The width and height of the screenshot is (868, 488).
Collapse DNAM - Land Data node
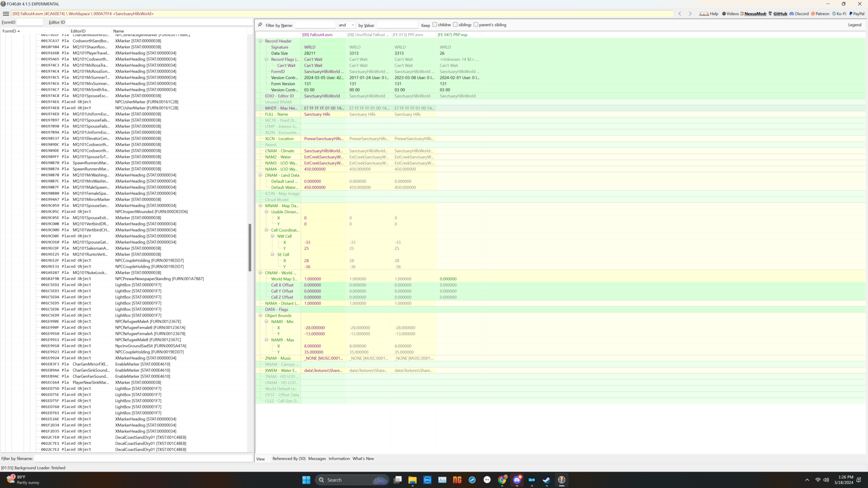pyautogui.click(x=260, y=175)
